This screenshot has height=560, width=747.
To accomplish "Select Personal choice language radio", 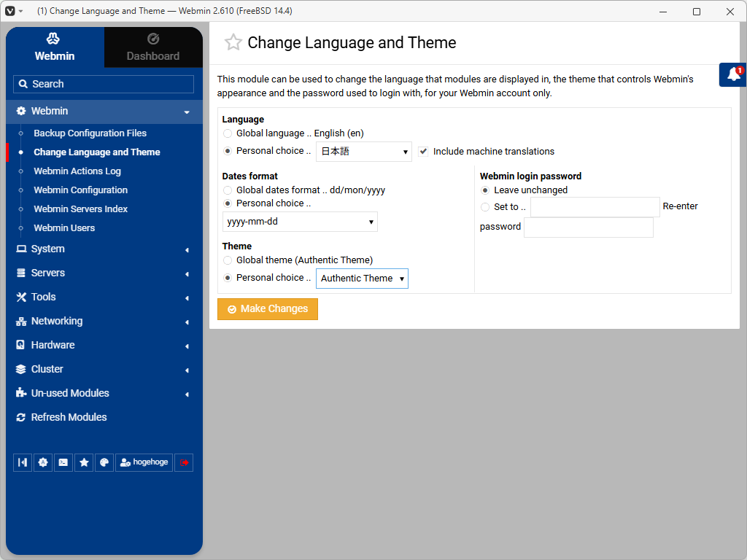I will (228, 151).
